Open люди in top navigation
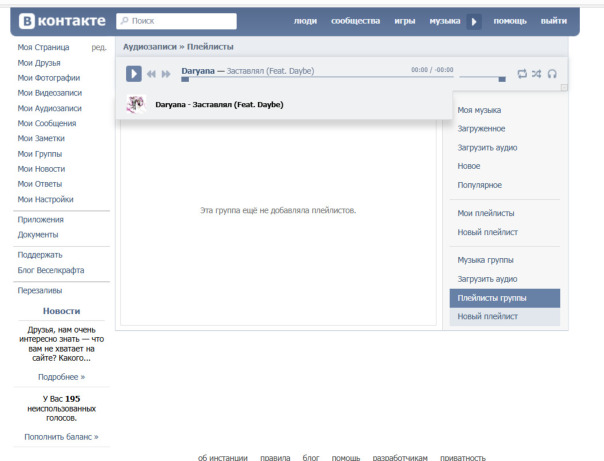Viewport: 604px width, 461px height. 305,21
